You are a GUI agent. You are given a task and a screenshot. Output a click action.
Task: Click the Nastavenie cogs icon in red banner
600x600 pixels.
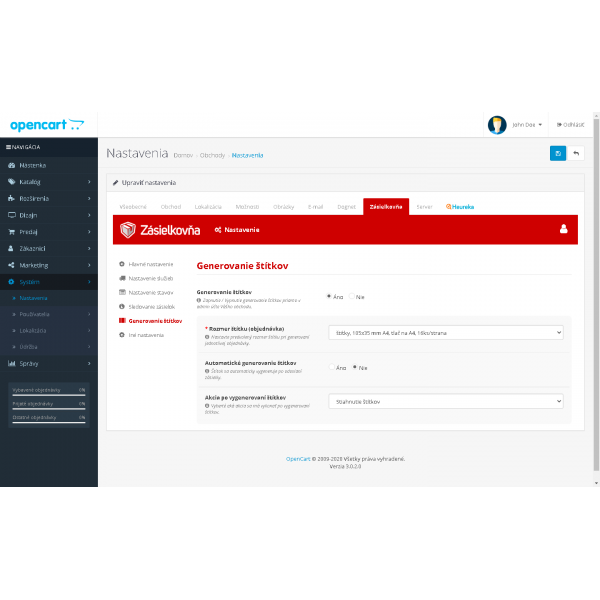218,230
